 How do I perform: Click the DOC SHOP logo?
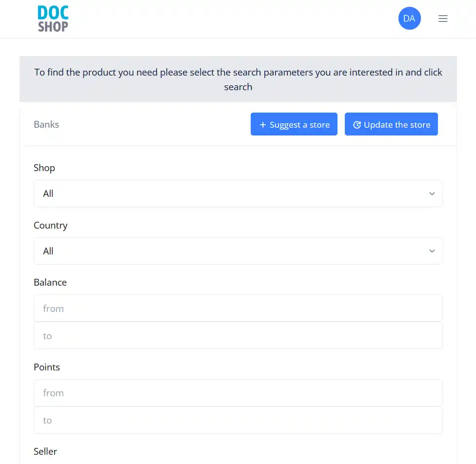(53, 19)
